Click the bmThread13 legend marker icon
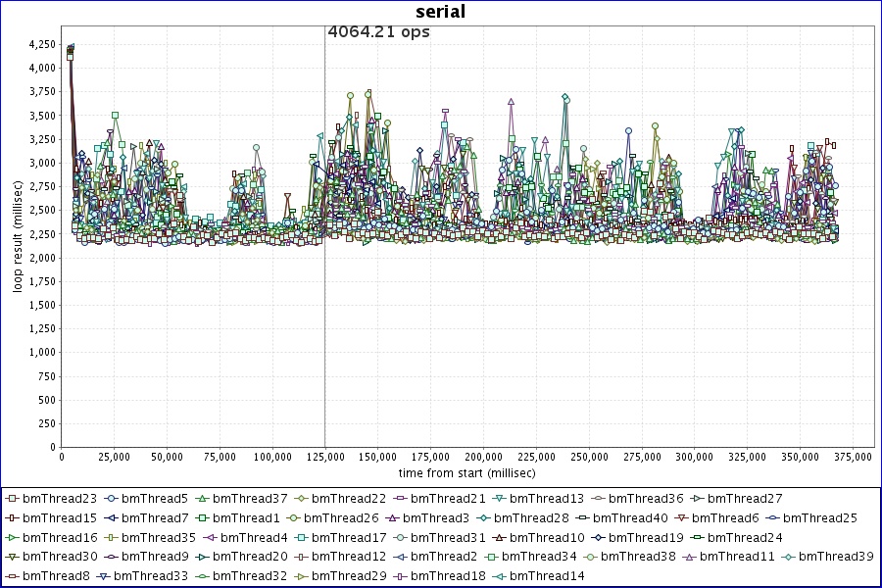The width and height of the screenshot is (882, 588). click(502, 499)
